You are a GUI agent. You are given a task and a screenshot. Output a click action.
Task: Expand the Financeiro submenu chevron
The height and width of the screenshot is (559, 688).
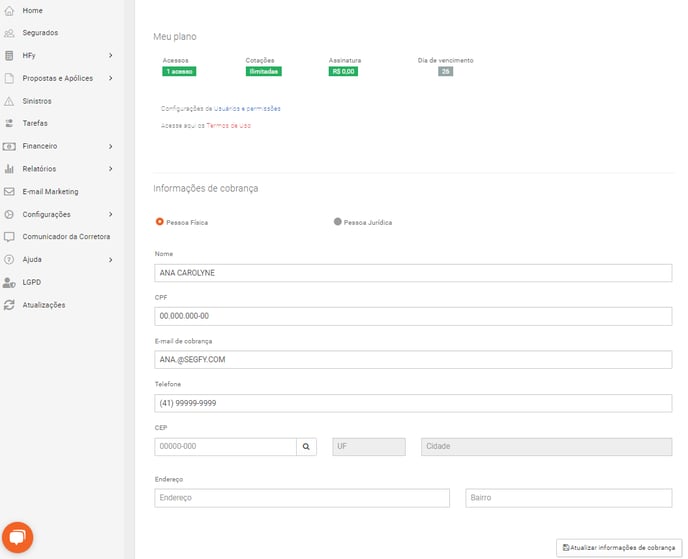[x=111, y=146]
